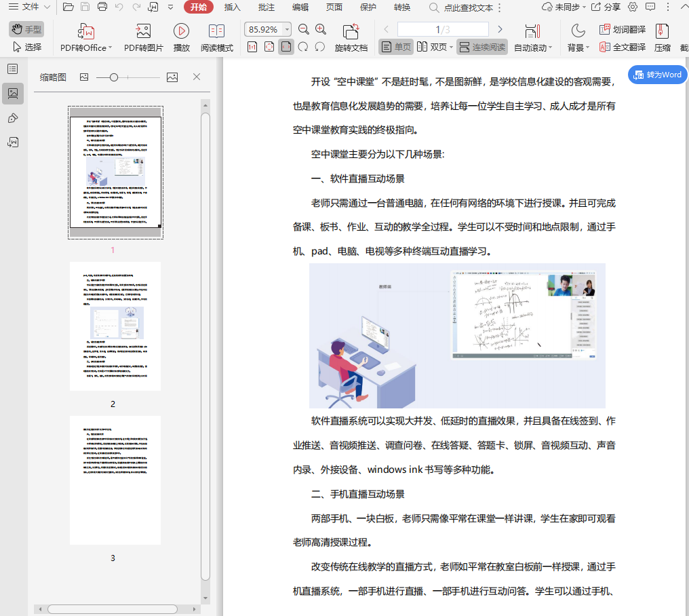Expand the arrow next to 文件
The image size is (689, 616).
47,7
